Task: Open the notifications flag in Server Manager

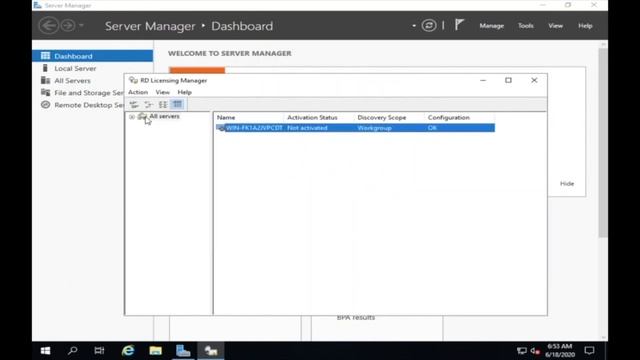Action: [459, 25]
